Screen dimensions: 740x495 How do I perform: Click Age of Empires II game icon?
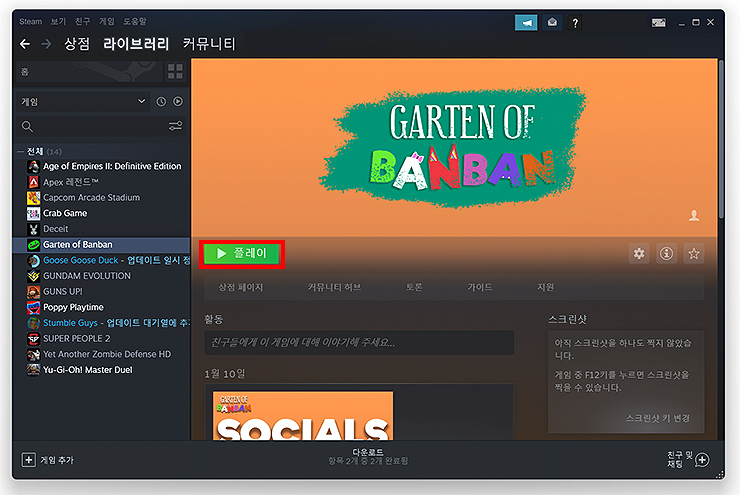pos(34,167)
